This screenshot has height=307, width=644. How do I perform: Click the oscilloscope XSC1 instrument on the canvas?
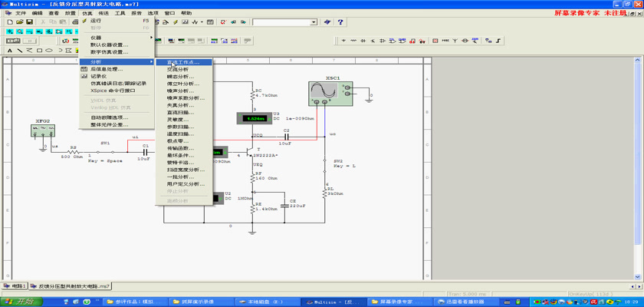pyautogui.click(x=330, y=94)
